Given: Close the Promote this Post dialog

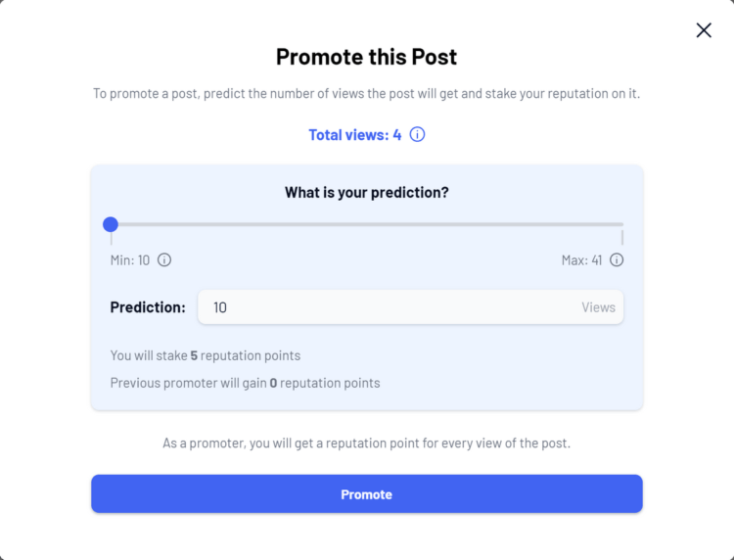Looking at the screenshot, I should (704, 30).
